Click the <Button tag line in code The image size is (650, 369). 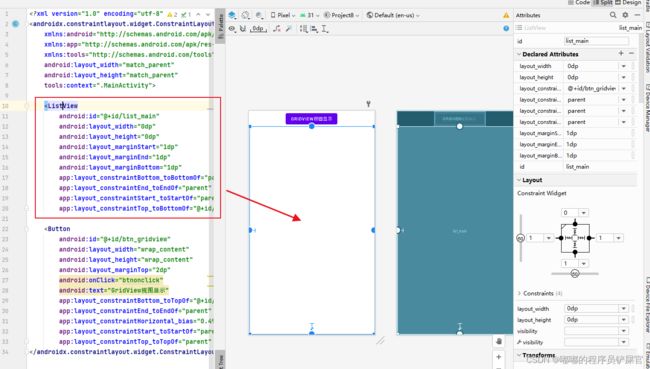58,229
